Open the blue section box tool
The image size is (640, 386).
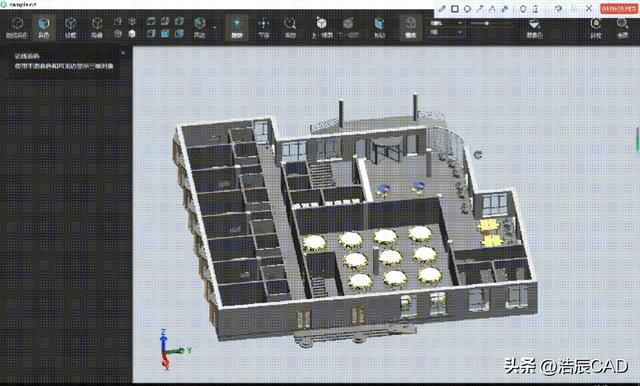pyautogui.click(x=379, y=27)
